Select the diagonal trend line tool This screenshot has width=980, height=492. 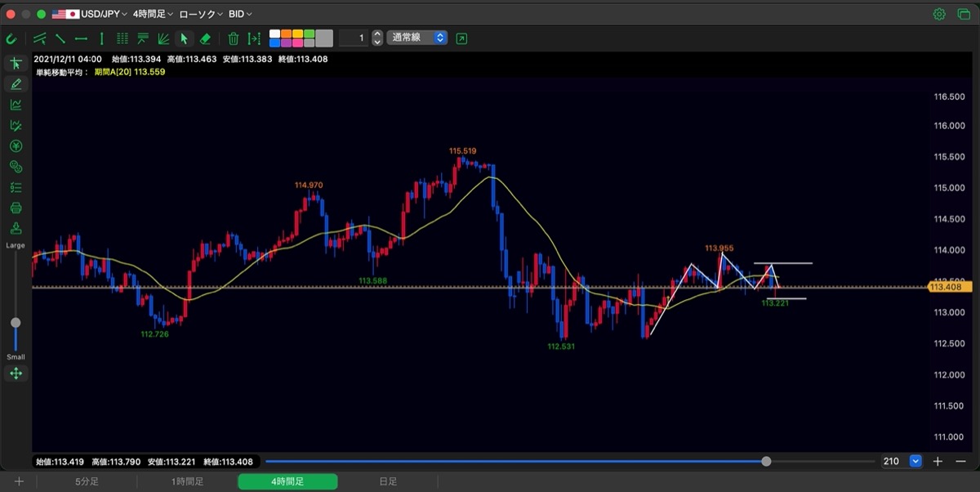(60, 38)
